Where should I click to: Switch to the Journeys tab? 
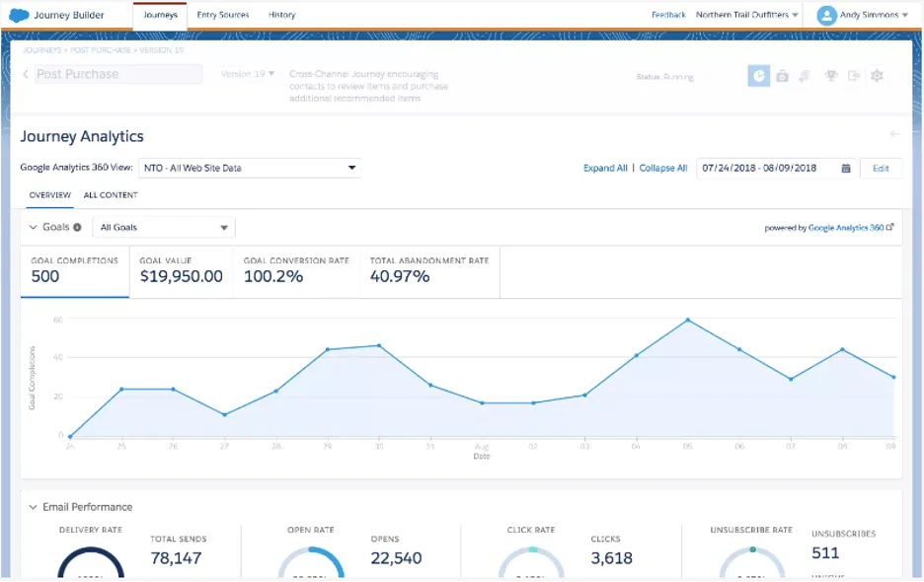tap(160, 16)
